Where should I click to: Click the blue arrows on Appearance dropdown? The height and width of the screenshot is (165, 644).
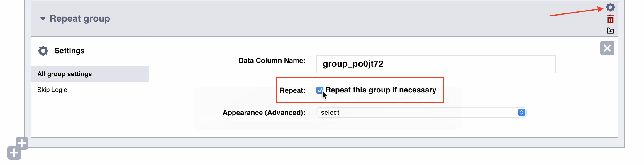pos(521,113)
